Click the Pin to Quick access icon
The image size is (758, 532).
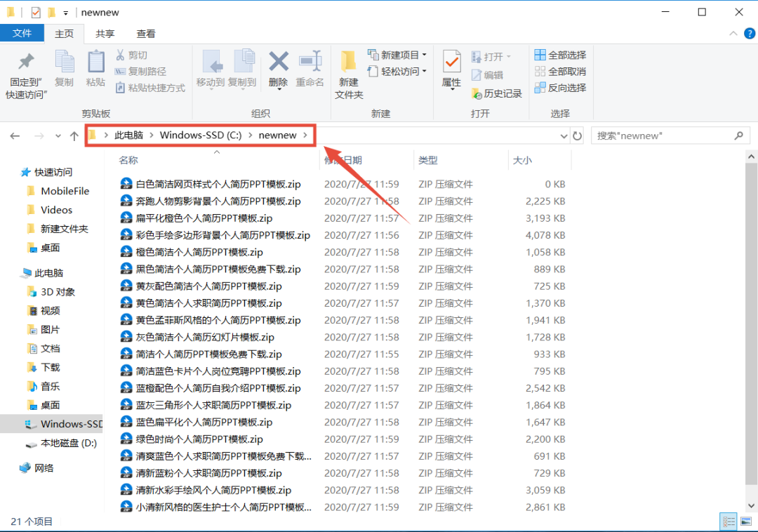26,62
